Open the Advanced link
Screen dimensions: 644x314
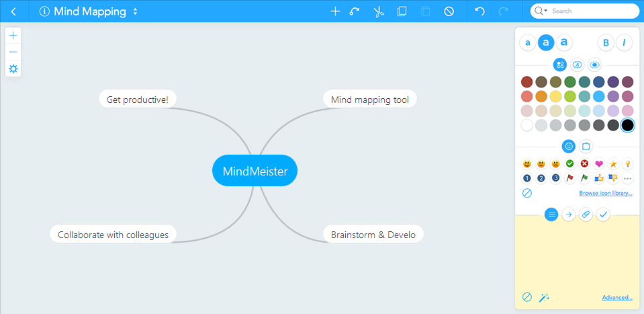[x=617, y=298]
